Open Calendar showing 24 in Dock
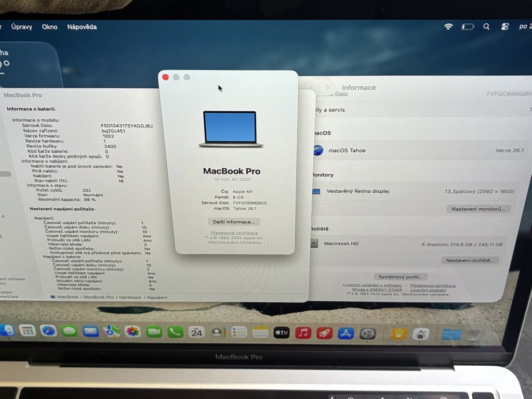The height and width of the screenshot is (399, 532). 196,332
